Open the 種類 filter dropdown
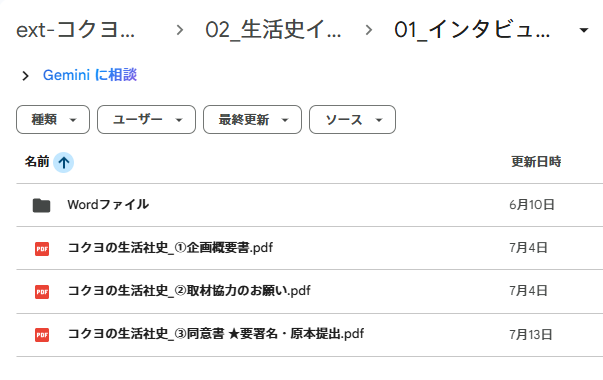The height and width of the screenshot is (380, 603). click(53, 120)
